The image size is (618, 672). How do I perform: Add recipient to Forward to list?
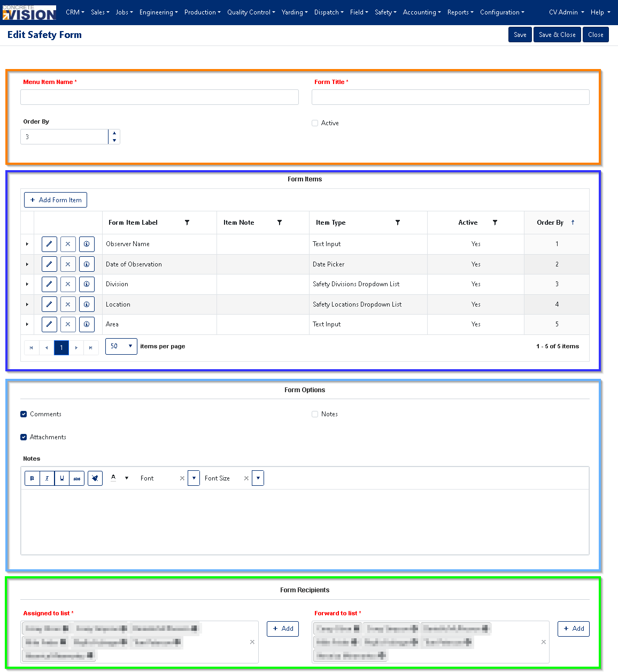point(574,629)
